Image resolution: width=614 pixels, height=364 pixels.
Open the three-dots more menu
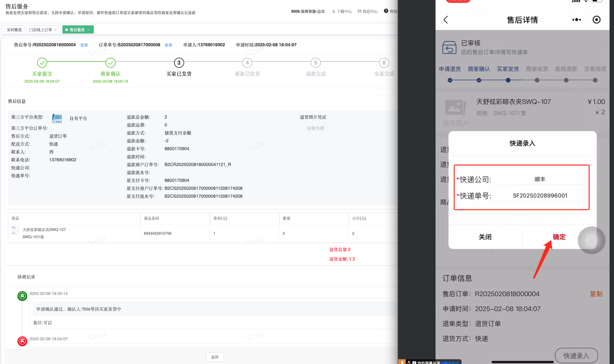point(576,20)
